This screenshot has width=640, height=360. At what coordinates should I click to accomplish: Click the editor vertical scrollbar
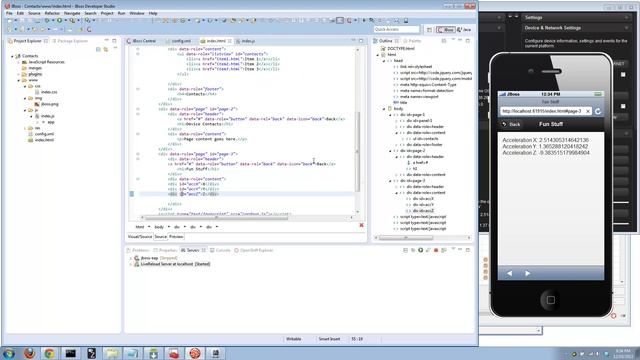pyautogui.click(x=358, y=151)
